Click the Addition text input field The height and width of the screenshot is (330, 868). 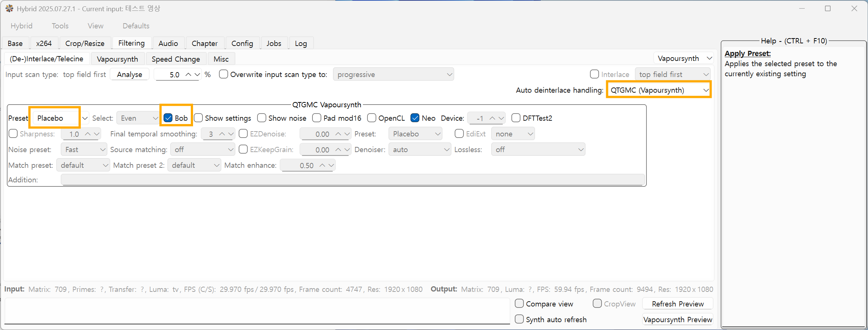352,180
